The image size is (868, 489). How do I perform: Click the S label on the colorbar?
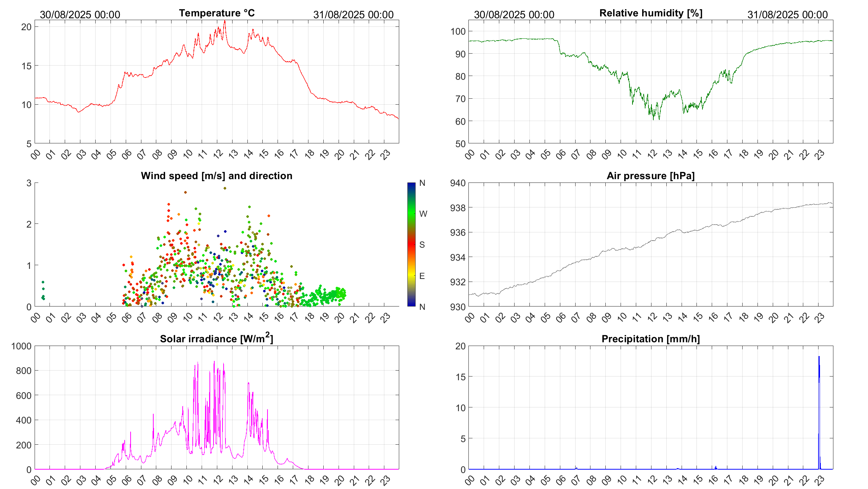pyautogui.click(x=422, y=245)
